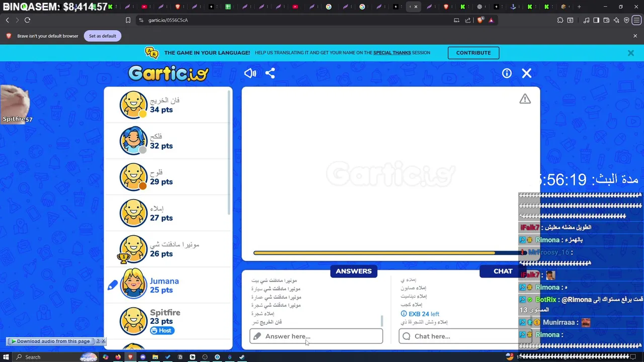Go forward in the browser
Image resolution: width=644 pixels, height=362 pixels.
click(x=17, y=20)
